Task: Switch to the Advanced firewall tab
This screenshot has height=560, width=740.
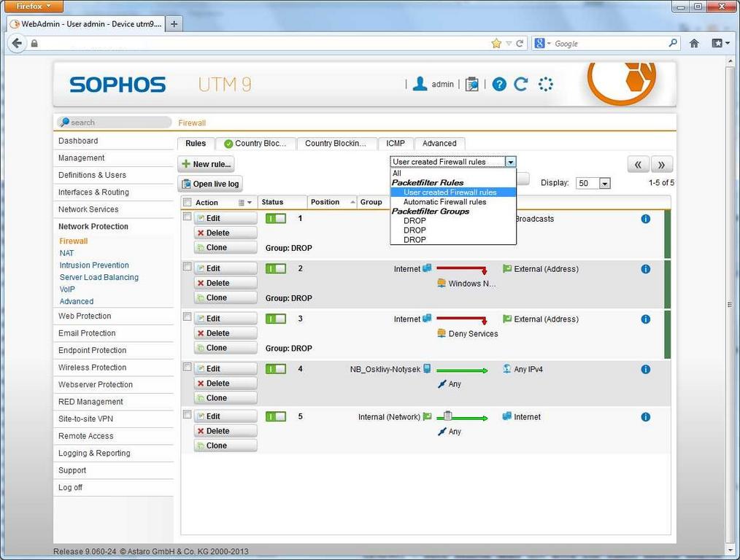Action: point(439,144)
